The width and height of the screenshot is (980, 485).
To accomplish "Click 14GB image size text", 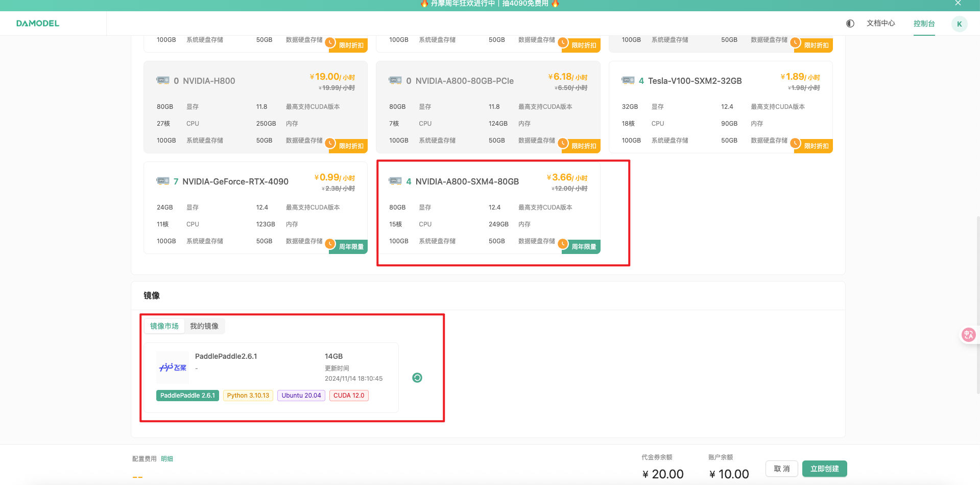I will pyautogui.click(x=333, y=356).
